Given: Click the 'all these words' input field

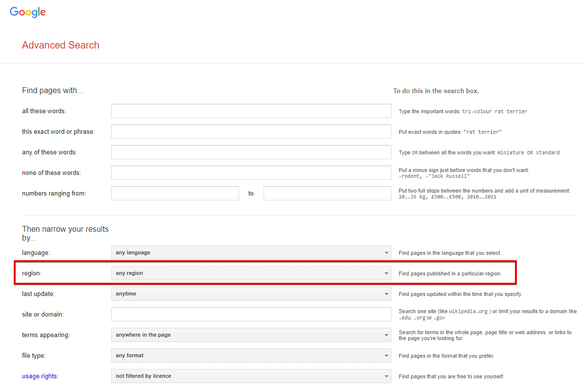Looking at the screenshot, I should coord(251,111).
